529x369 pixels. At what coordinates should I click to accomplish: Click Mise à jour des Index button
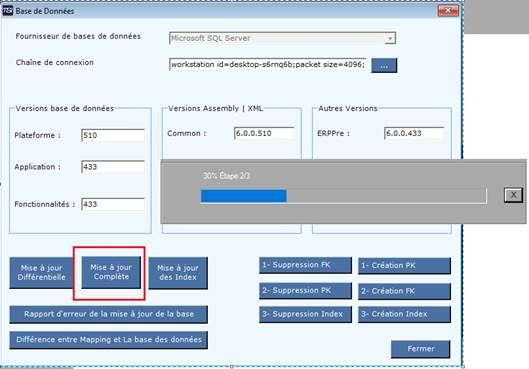click(x=178, y=273)
